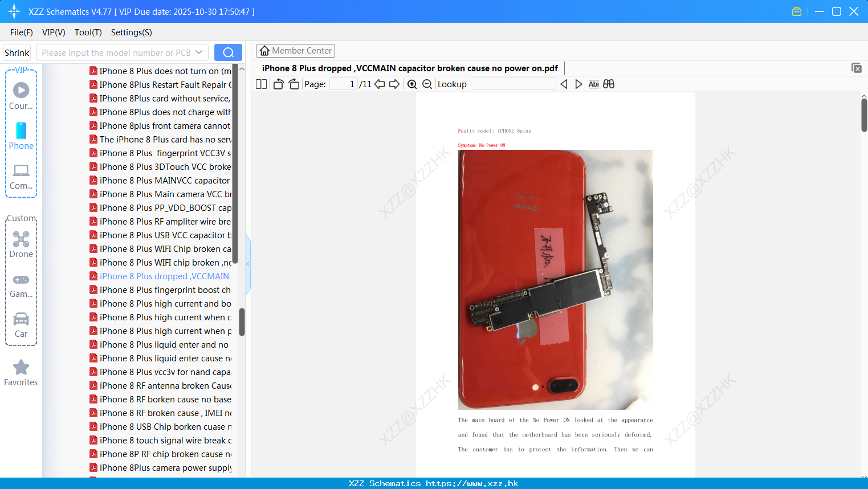Viewport: 868px width, 489px height.
Task: Click the PDF viewer vertical scrollbar thumb
Action: [x=864, y=115]
